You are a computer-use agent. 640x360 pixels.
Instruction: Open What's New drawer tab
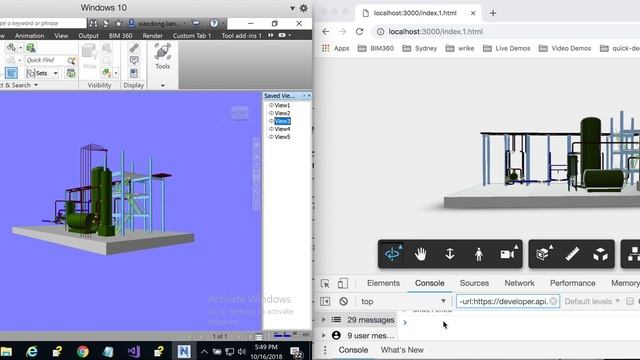tap(402, 350)
